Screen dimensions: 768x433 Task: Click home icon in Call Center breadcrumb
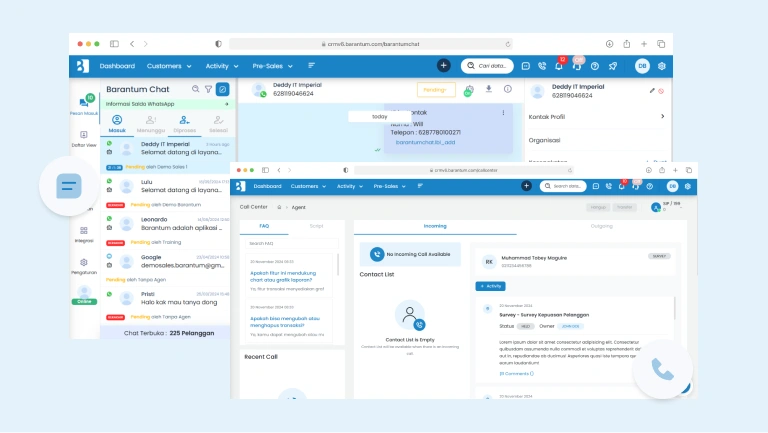click(279, 207)
